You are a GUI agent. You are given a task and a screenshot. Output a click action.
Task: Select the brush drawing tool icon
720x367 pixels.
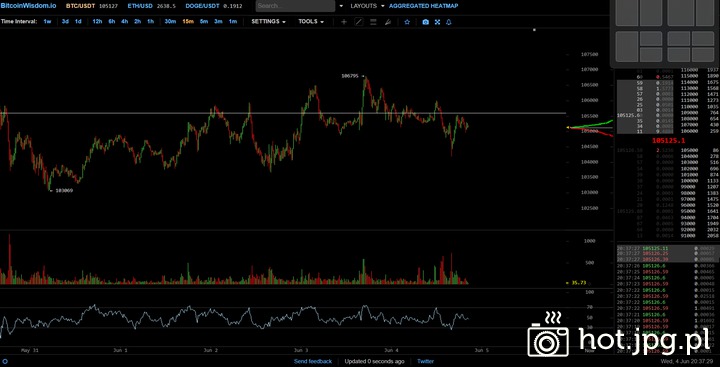pos(388,22)
